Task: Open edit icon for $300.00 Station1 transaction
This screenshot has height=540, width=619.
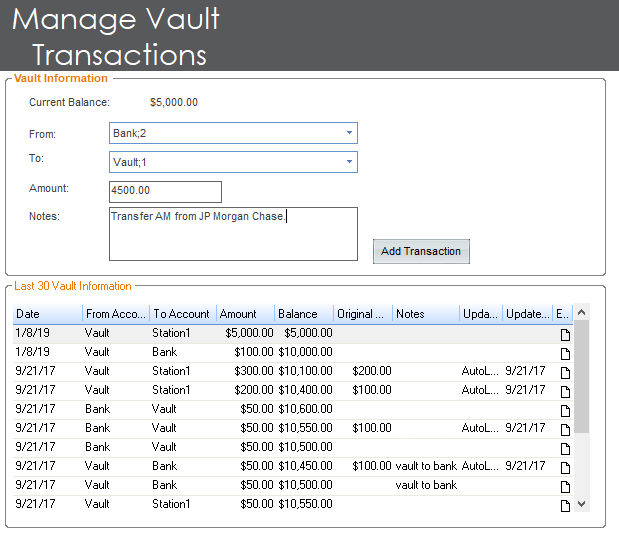Action: point(565,371)
